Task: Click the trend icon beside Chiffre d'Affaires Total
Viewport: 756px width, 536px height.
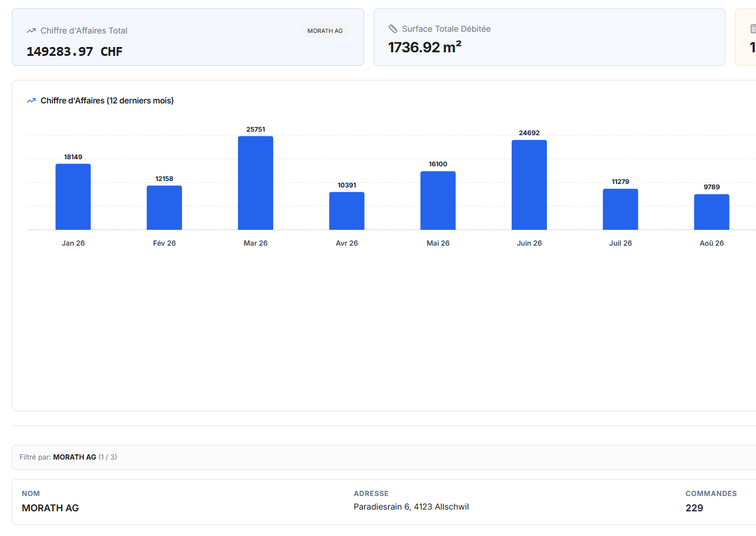Action: click(x=31, y=31)
